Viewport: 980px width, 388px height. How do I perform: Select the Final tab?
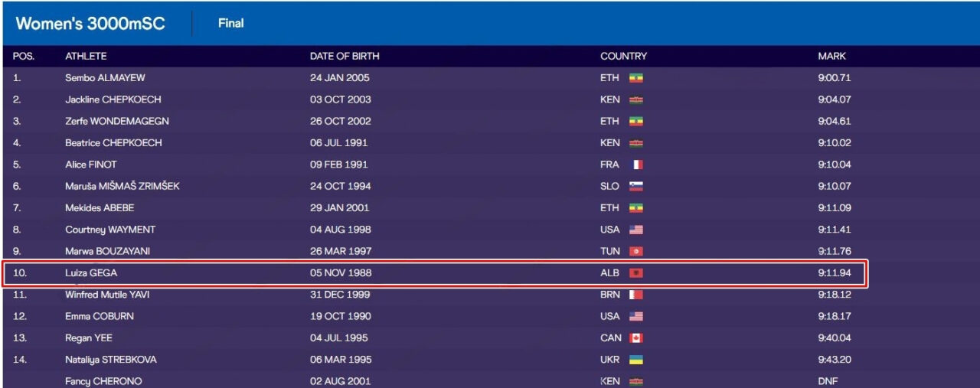pos(230,23)
